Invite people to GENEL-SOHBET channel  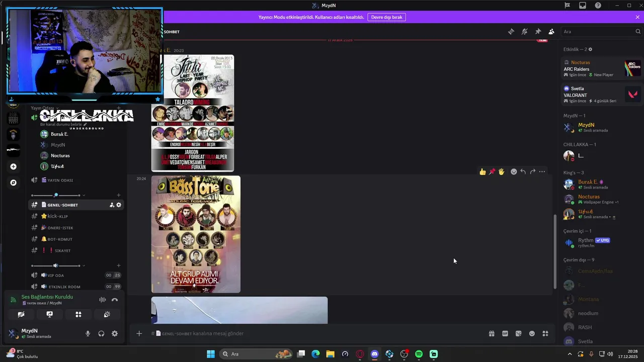click(112, 205)
